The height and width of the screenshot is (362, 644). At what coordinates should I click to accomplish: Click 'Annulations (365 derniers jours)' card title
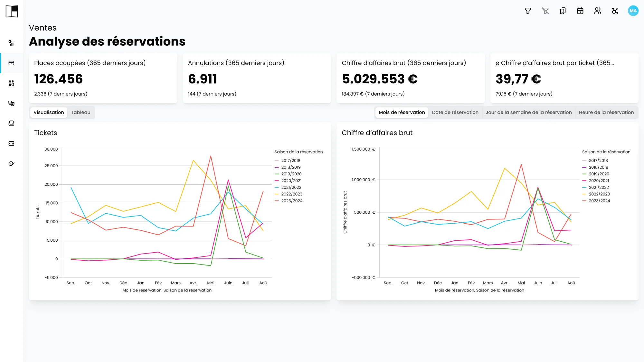point(236,63)
